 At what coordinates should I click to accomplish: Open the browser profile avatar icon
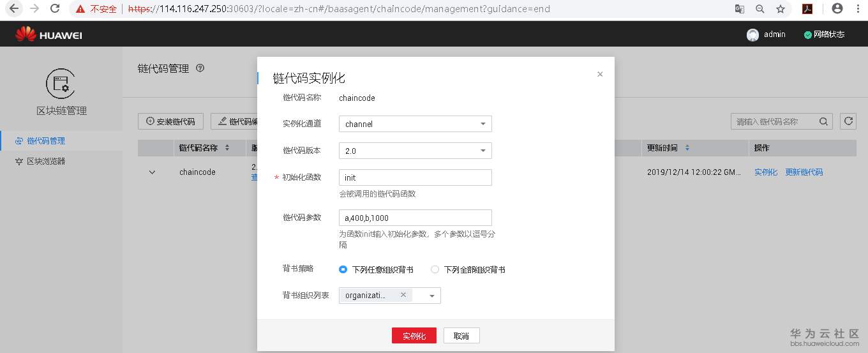pos(837,9)
